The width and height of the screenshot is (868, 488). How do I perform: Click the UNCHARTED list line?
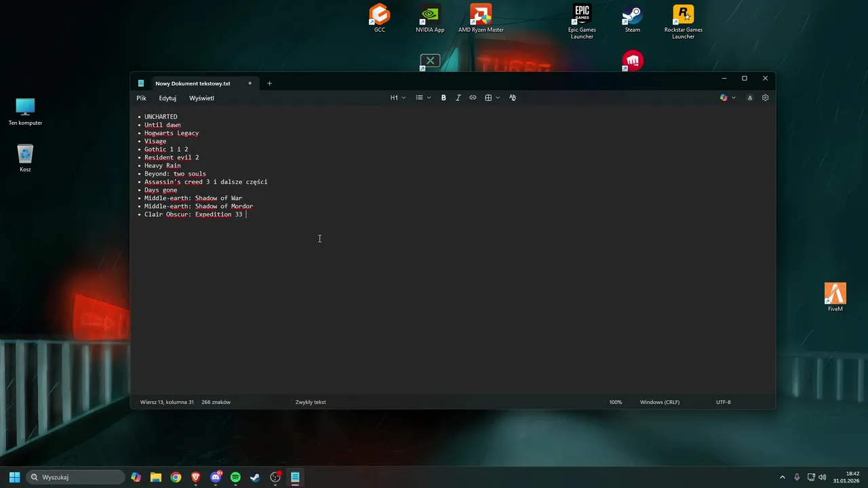[161, 117]
